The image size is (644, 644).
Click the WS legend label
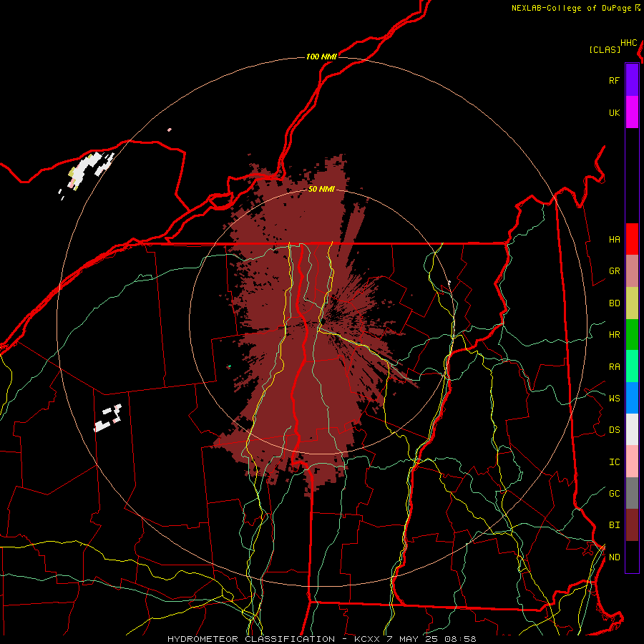pyautogui.click(x=614, y=398)
